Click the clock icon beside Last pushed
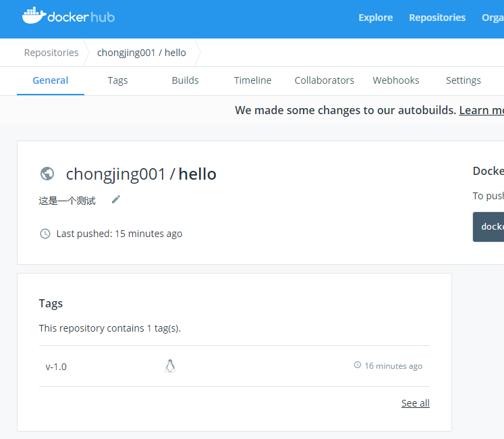The height and width of the screenshot is (439, 504). point(45,234)
